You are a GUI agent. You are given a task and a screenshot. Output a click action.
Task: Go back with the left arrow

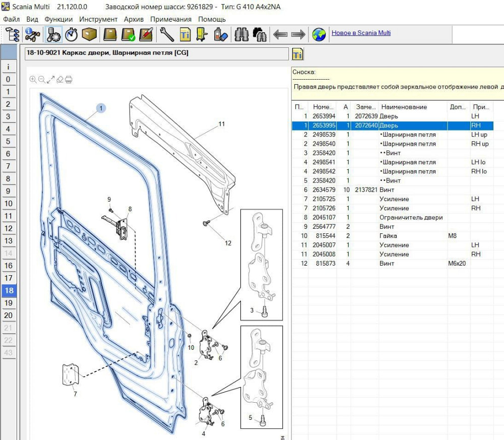(280, 34)
